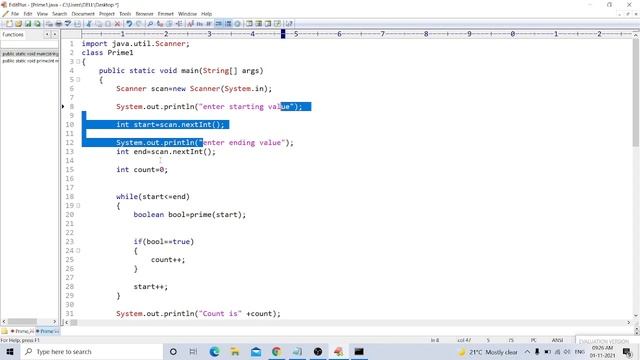Click the help pointer icon at toolbar end
This screenshot has width=640, height=360.
(289, 24)
